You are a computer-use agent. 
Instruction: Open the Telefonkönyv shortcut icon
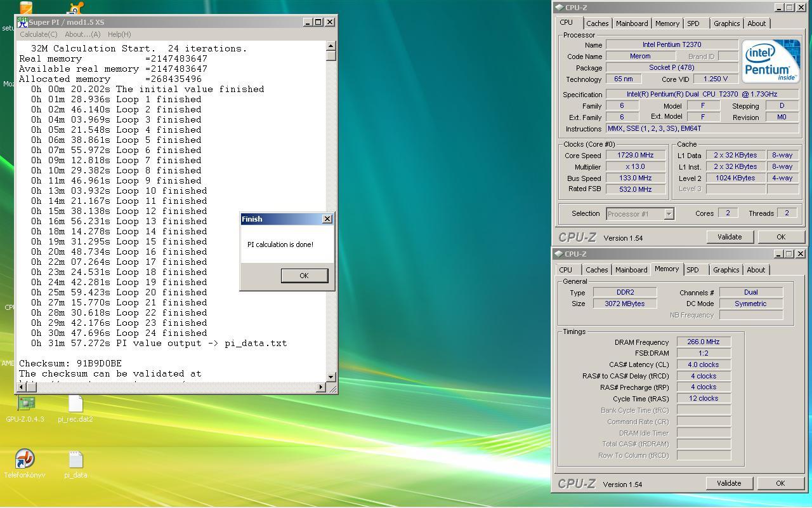(x=25, y=459)
